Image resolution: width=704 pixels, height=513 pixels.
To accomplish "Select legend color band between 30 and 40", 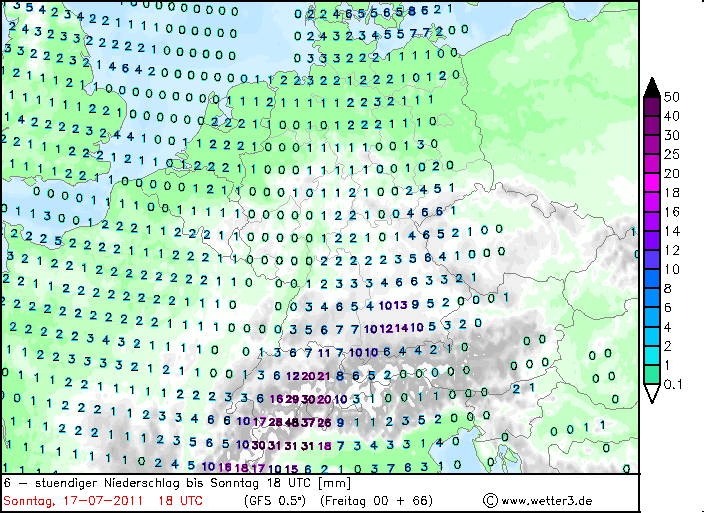I will coord(652,126).
